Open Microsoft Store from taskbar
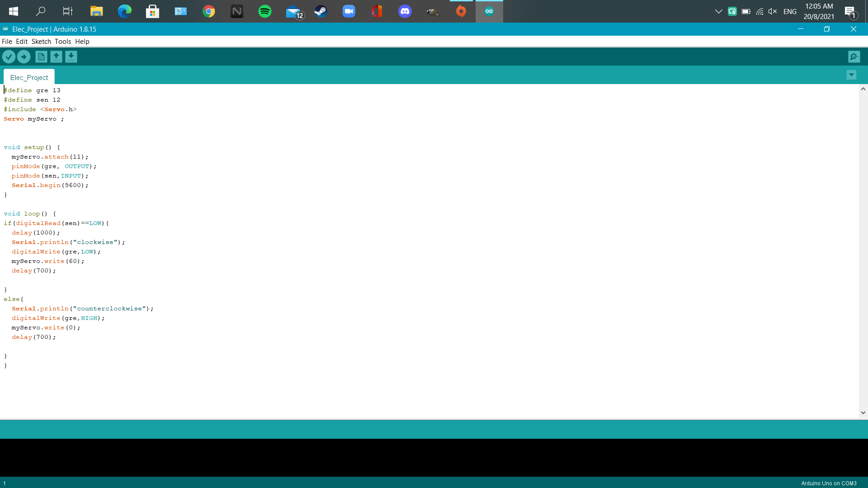The height and width of the screenshot is (488, 868). [x=152, y=11]
